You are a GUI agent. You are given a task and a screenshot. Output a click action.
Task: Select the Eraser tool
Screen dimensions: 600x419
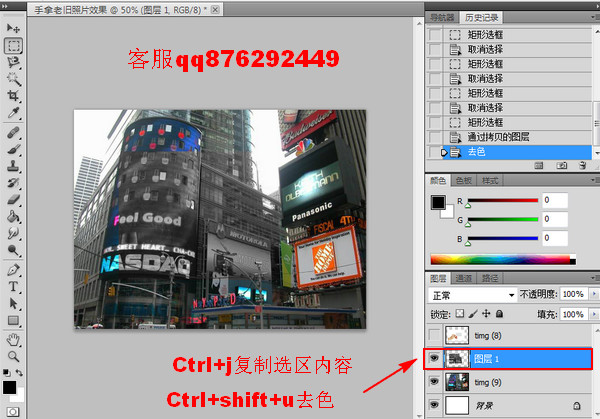(x=13, y=199)
